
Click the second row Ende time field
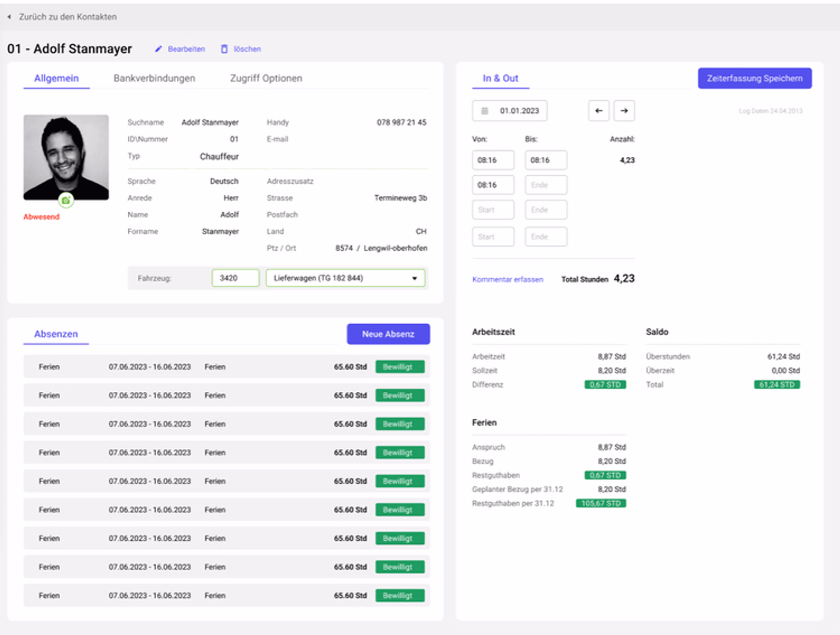pyautogui.click(x=545, y=185)
